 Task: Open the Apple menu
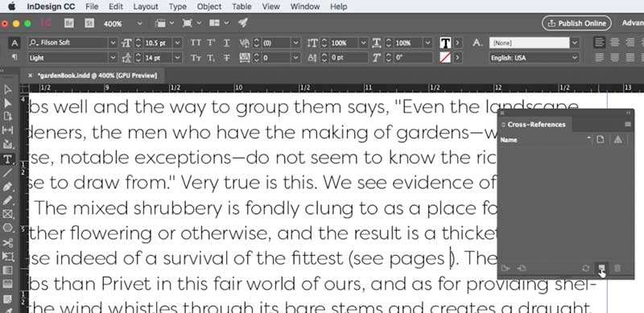(x=11, y=6)
